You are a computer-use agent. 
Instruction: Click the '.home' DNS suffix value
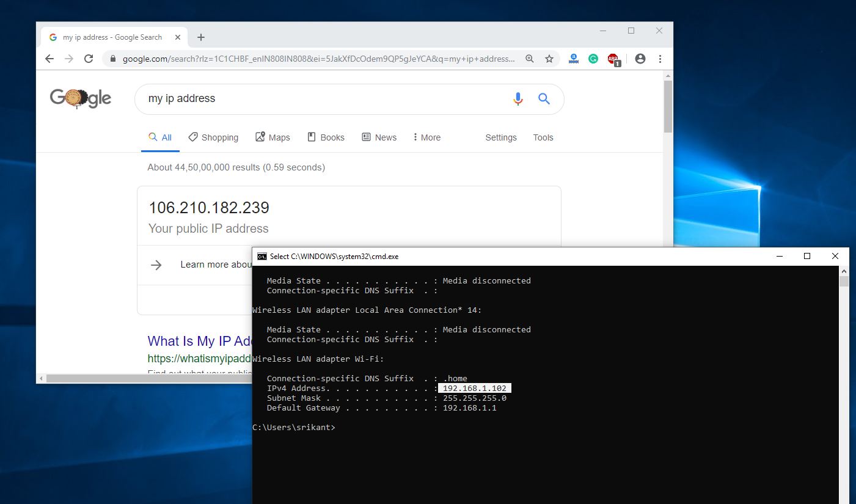point(455,379)
